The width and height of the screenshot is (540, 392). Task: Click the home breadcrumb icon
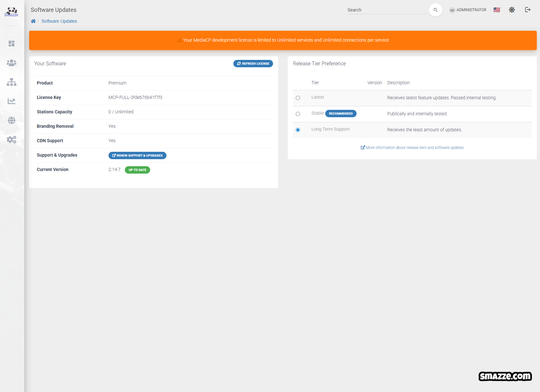click(33, 21)
